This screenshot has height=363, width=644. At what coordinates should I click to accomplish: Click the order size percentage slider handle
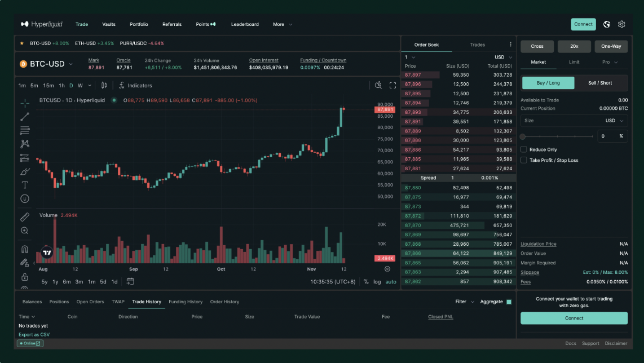click(x=523, y=136)
